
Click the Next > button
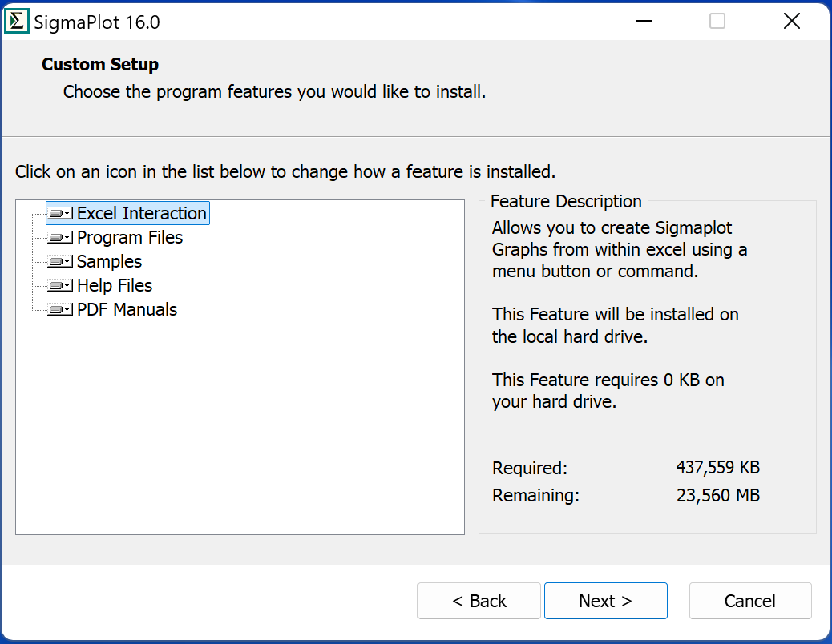coord(605,601)
